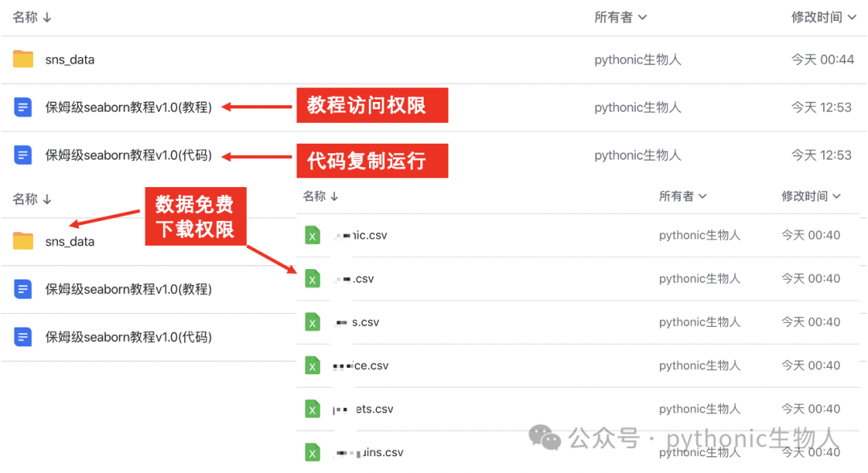Click the spreadsheet icon of the file ending in ets.csv
Screen dimensions: 868x473
tap(313, 409)
